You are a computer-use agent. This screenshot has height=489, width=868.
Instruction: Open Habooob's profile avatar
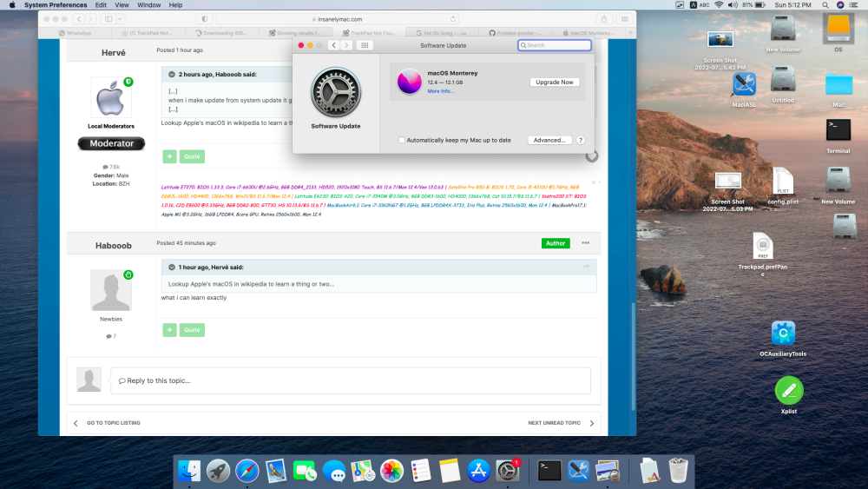coord(111,290)
